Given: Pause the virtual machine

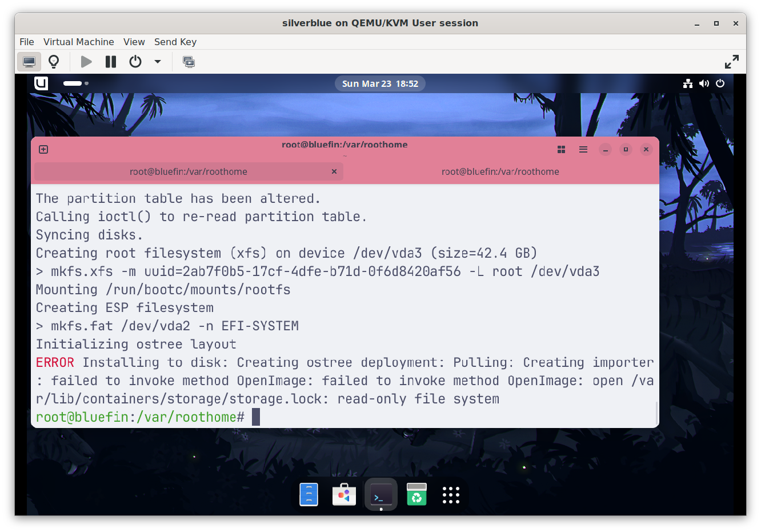Looking at the screenshot, I should click(x=111, y=62).
